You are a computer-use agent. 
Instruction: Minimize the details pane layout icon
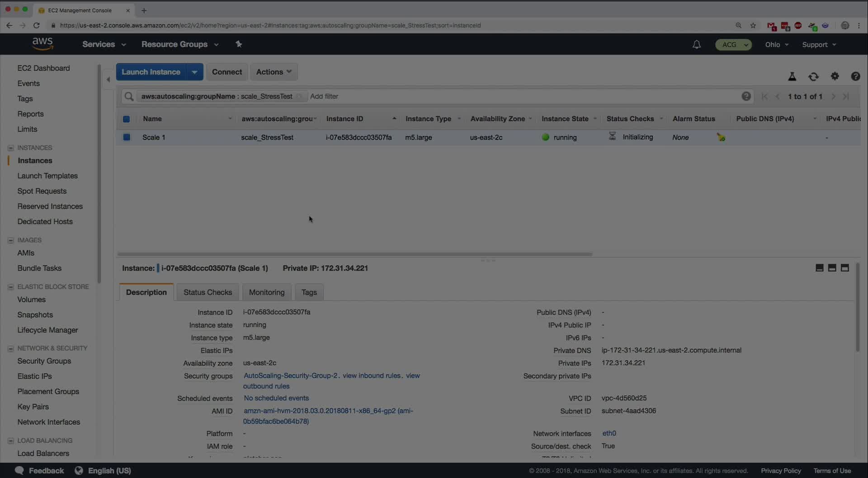tap(819, 268)
